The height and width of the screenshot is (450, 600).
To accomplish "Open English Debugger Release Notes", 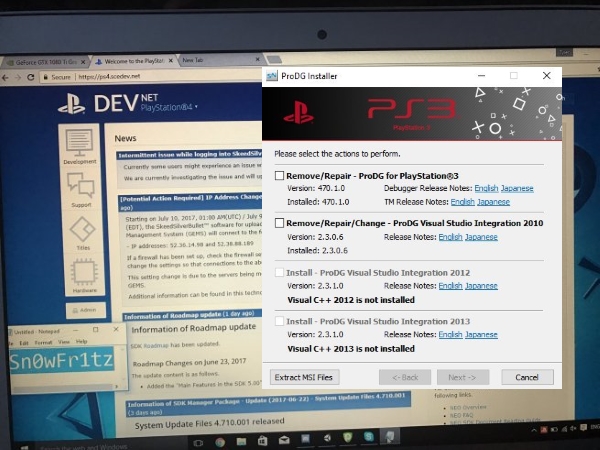I will 486,188.
